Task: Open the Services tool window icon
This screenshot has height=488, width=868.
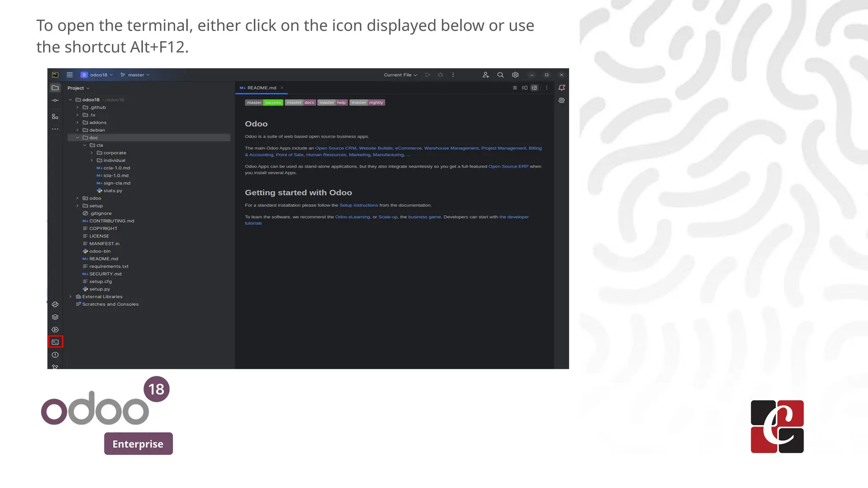Action: tap(55, 330)
